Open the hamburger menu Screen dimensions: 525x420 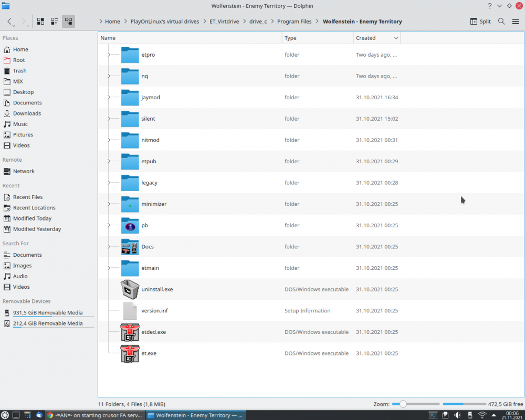[x=516, y=22]
